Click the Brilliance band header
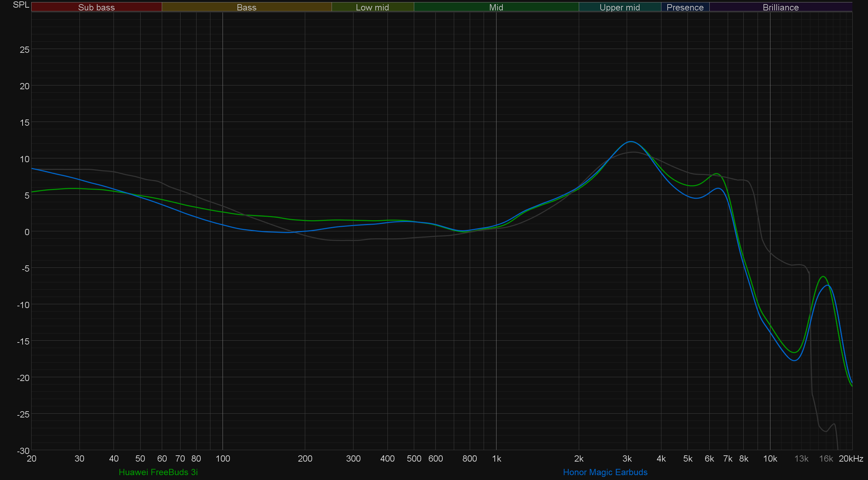Screen dimensions: 868x480 coord(781,7)
